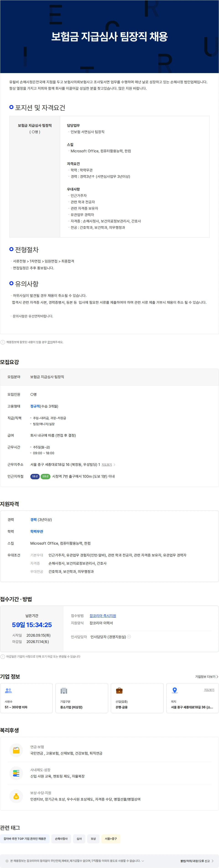This screenshot has height=868, width=219.
Task: Click the 보상·수당·지원 money bag icon
Action: pyautogui.click(x=16, y=796)
